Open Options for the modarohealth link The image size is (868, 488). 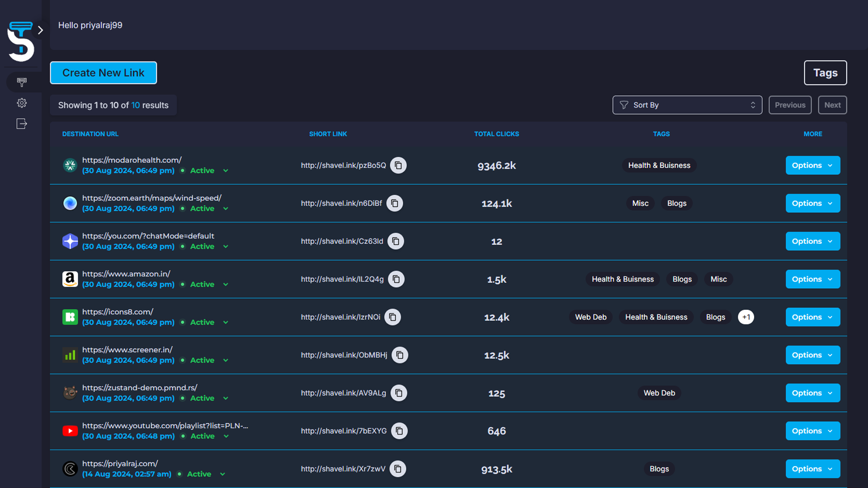coord(812,165)
